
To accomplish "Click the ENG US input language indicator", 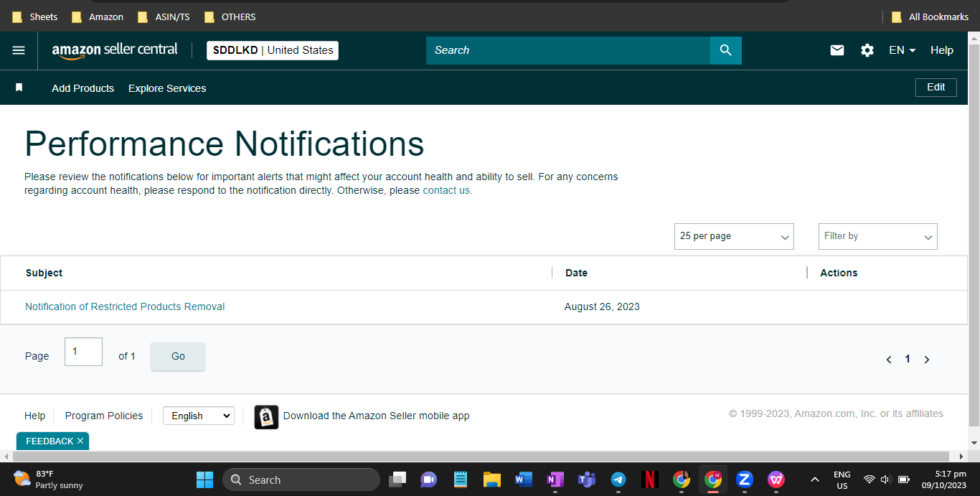I will (842, 479).
